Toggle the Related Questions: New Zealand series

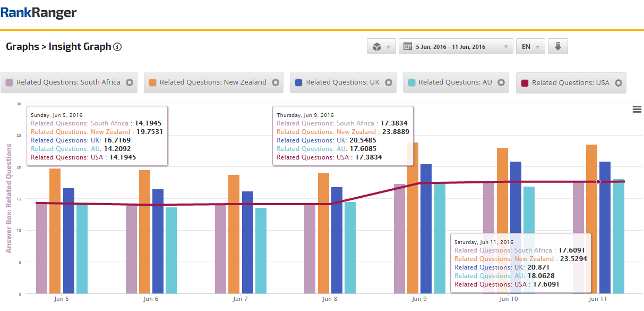[x=212, y=82]
